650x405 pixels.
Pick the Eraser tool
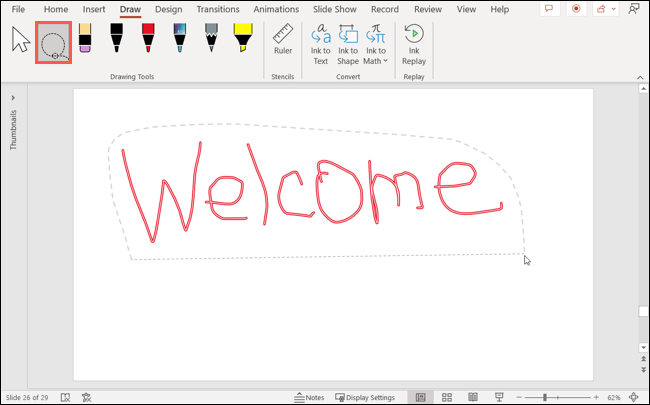click(x=85, y=38)
